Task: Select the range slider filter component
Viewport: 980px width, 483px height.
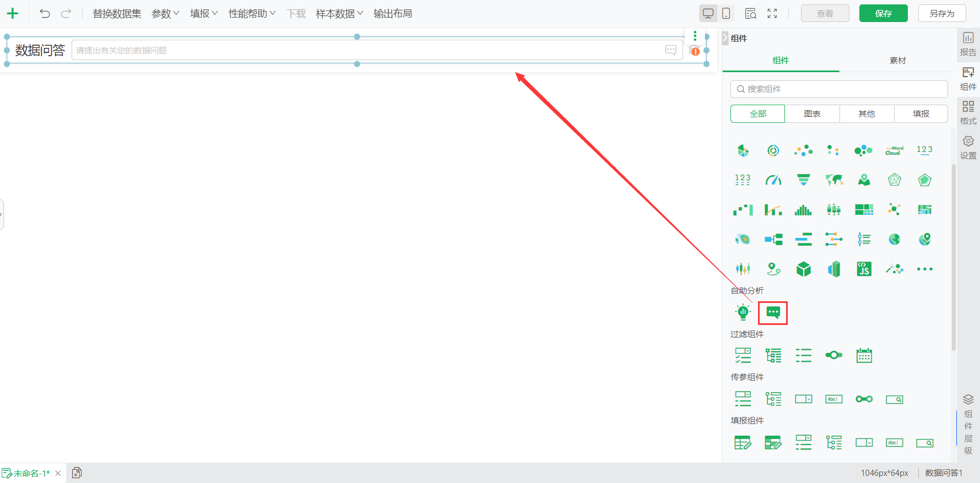Action: pyautogui.click(x=834, y=355)
